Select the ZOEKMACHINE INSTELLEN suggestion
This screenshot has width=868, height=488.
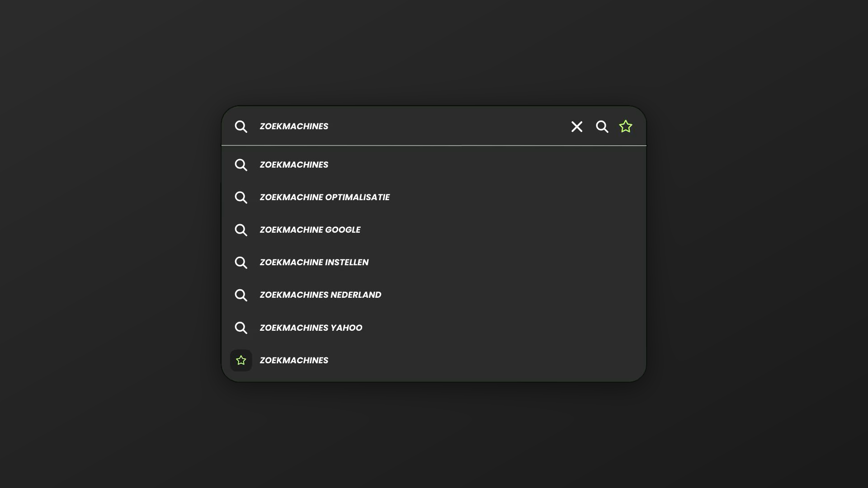(x=434, y=263)
